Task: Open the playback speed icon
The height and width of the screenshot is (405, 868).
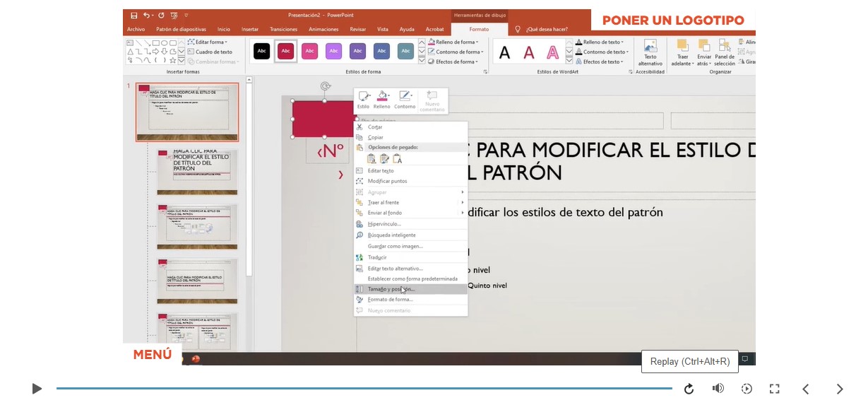Action: pos(747,389)
